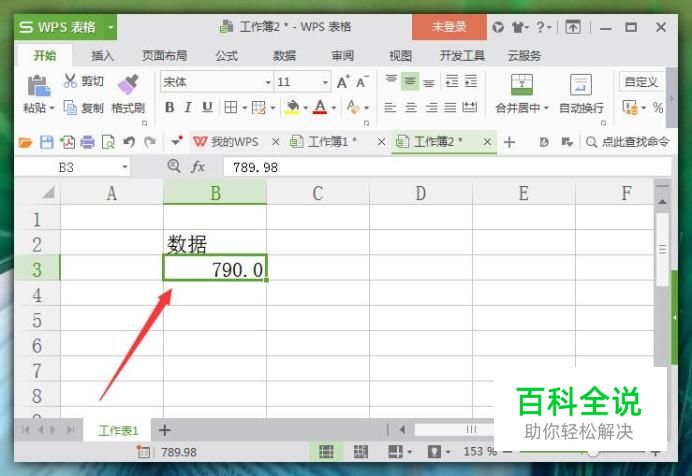Switch to the Data ribbon tab
692x476 pixels.
click(x=284, y=56)
